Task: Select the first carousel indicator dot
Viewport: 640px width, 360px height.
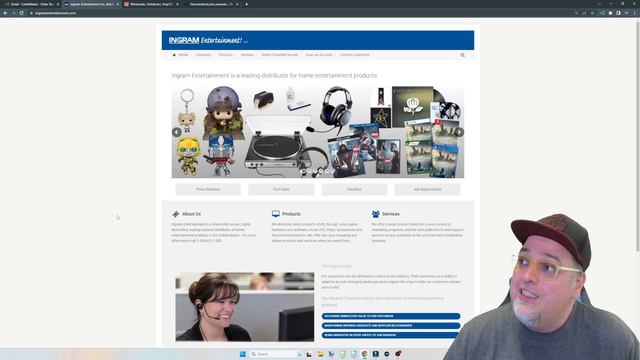Action: click(303, 171)
